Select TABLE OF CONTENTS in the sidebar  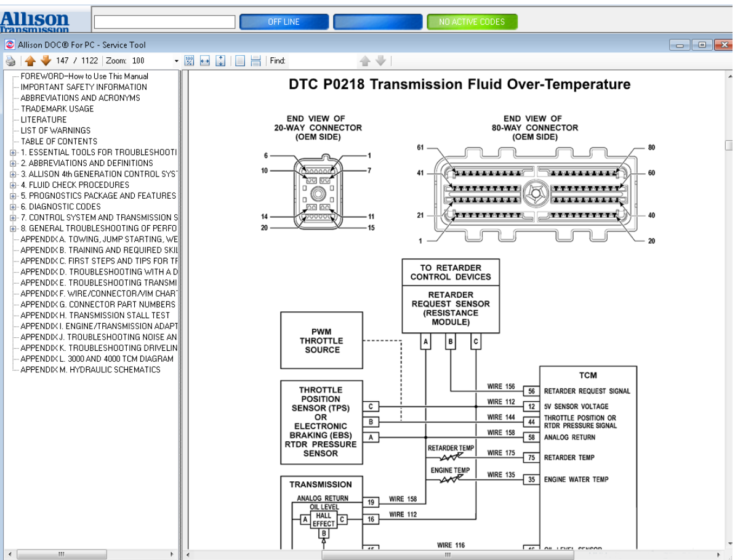59,141
